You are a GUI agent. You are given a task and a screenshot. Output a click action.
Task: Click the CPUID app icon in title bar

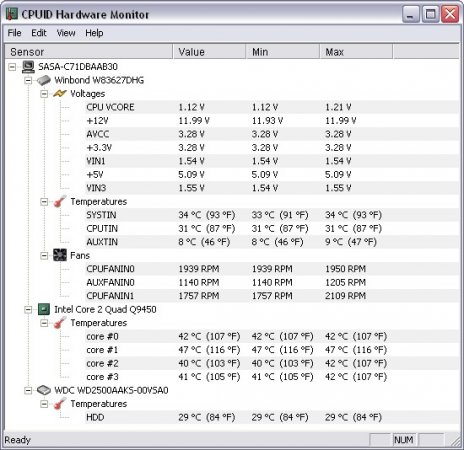pos(12,14)
